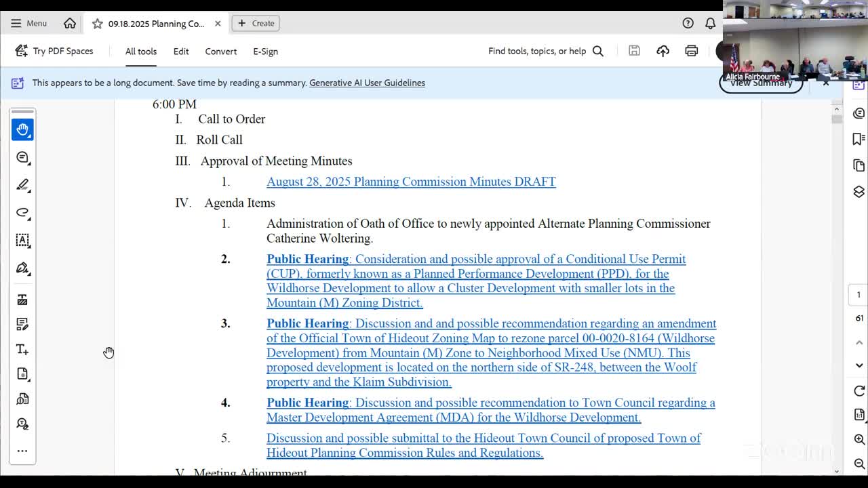The image size is (868, 488).
Task: Select the Add comment tool
Action: [22, 157]
